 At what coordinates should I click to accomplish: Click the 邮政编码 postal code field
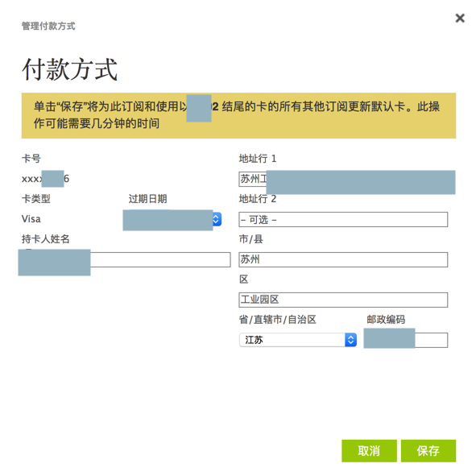tap(406, 340)
